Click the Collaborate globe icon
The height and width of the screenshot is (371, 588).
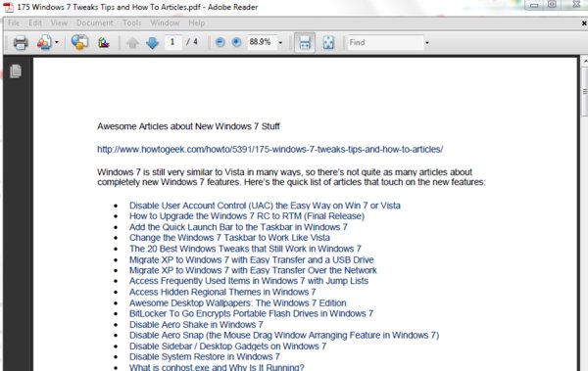(79, 42)
